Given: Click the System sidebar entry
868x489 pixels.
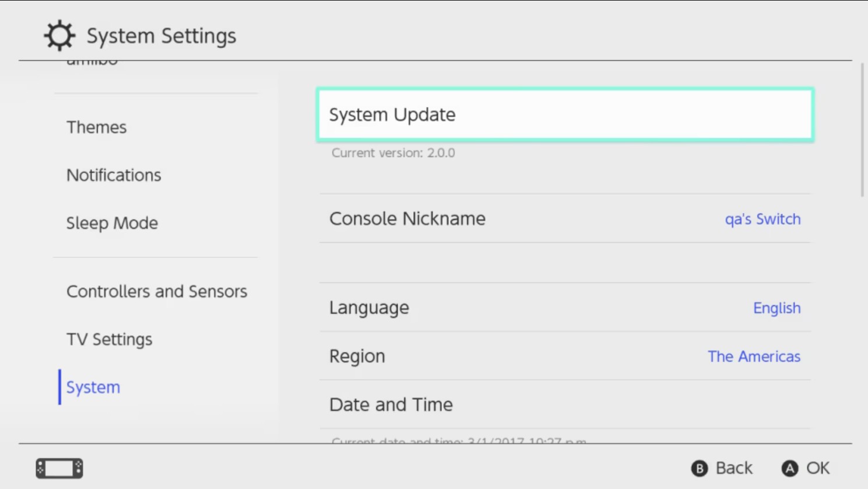Looking at the screenshot, I should [x=93, y=387].
